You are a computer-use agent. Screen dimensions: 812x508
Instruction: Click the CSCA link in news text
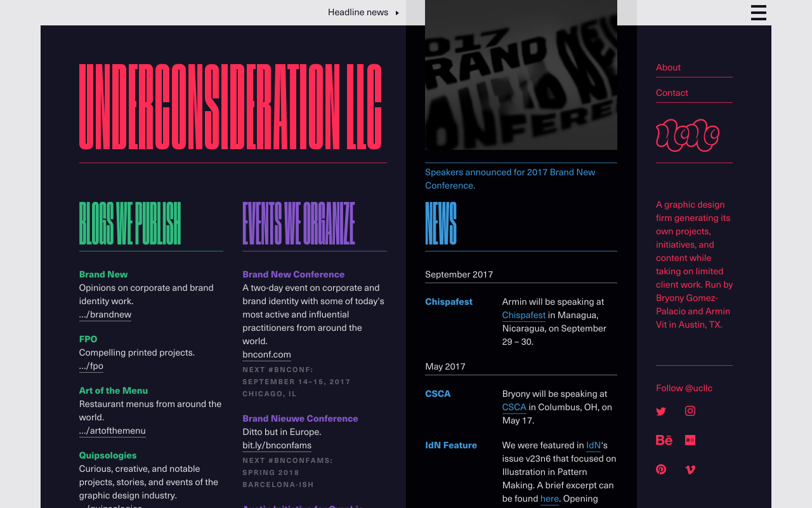(x=514, y=407)
